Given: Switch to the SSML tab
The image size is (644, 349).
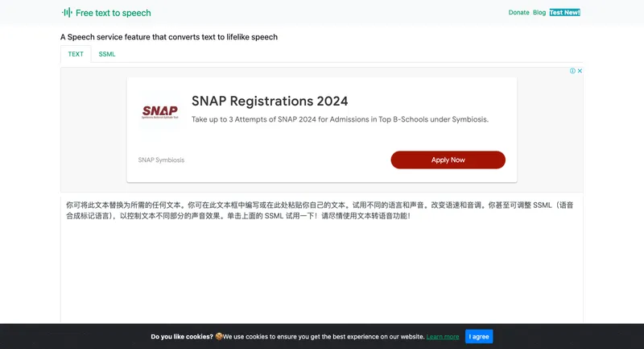Looking at the screenshot, I should point(107,54).
